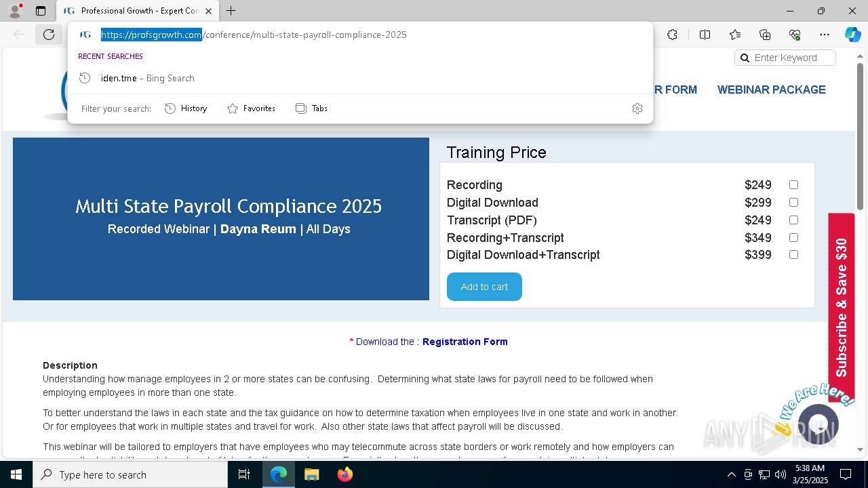Click the Training Price heading
Screen dimensions: 868x488
pyautogui.click(x=496, y=152)
